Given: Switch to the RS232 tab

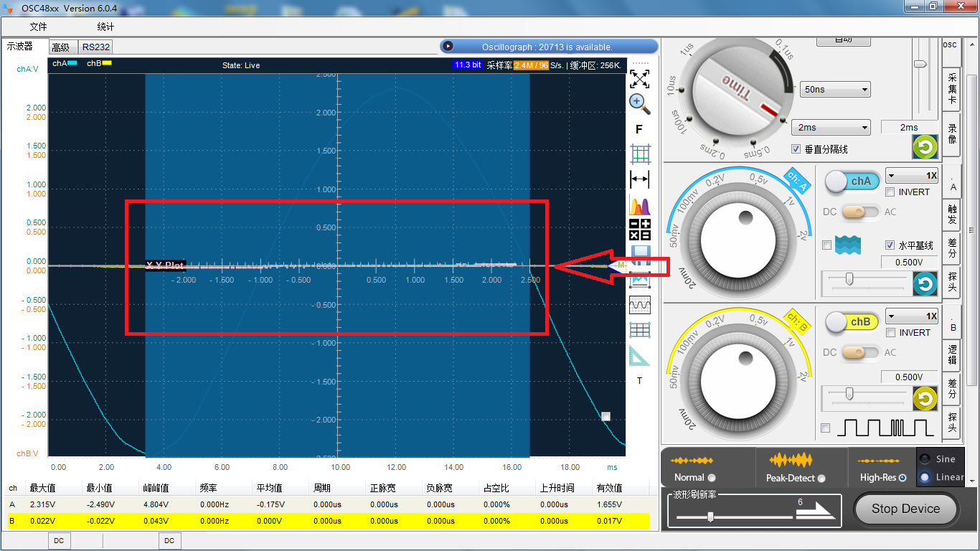Looking at the screenshot, I should pyautogui.click(x=95, y=47).
